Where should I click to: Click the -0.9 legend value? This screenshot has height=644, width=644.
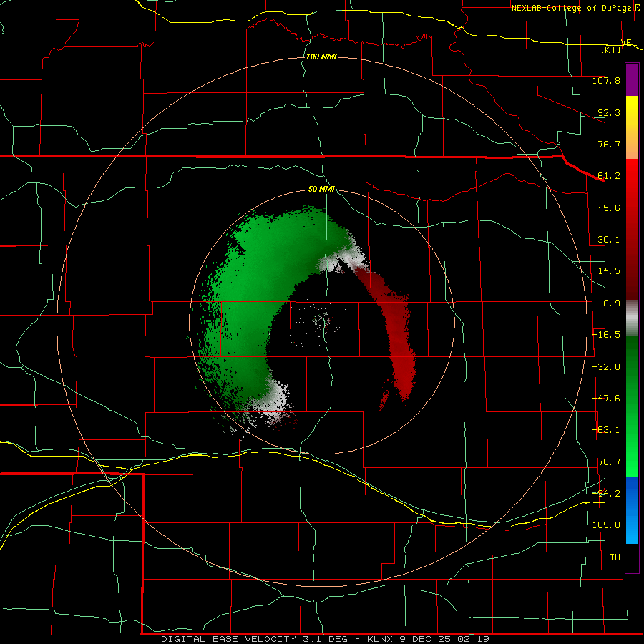click(x=609, y=303)
